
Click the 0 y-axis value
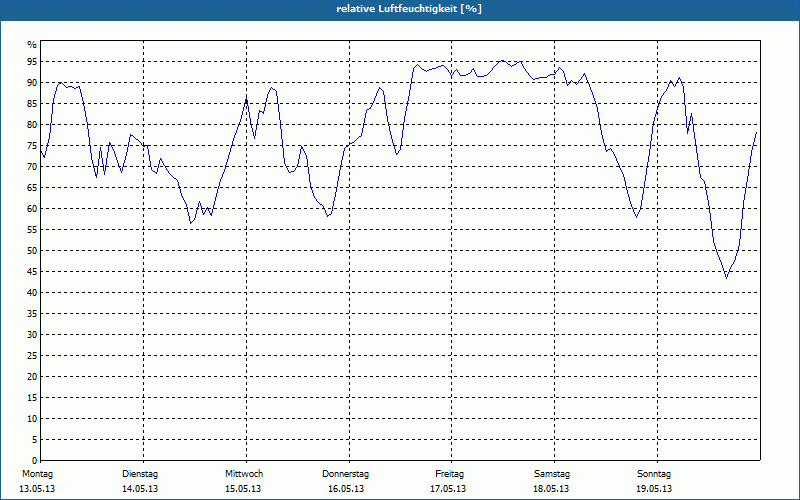(34, 461)
